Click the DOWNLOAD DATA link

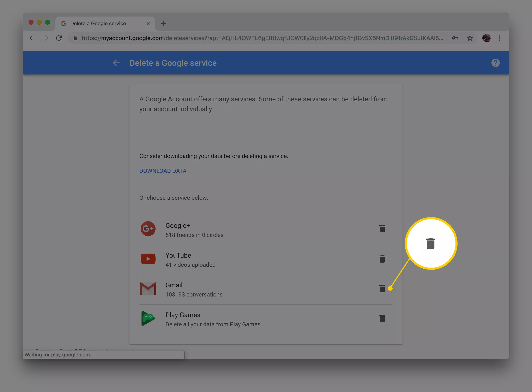point(163,171)
